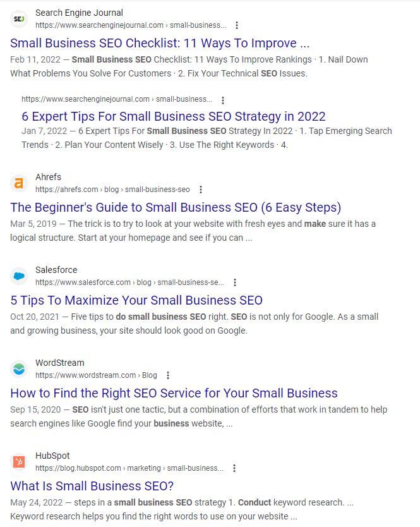Open three-dot menu beside first searchenginejournal.com URL
This screenshot has height=527, width=420.
[x=237, y=25]
